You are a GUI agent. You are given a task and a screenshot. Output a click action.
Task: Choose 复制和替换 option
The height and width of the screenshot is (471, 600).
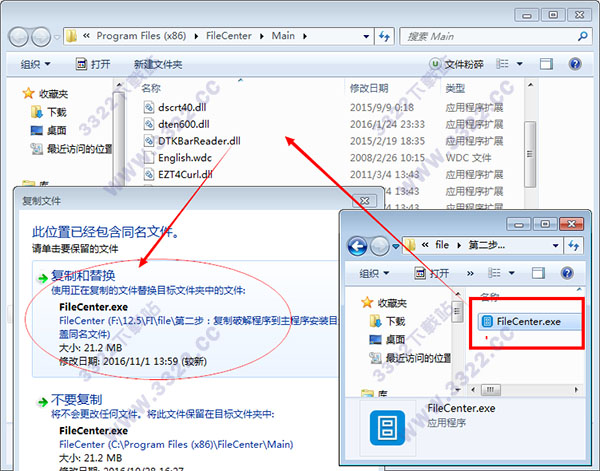coord(83,275)
